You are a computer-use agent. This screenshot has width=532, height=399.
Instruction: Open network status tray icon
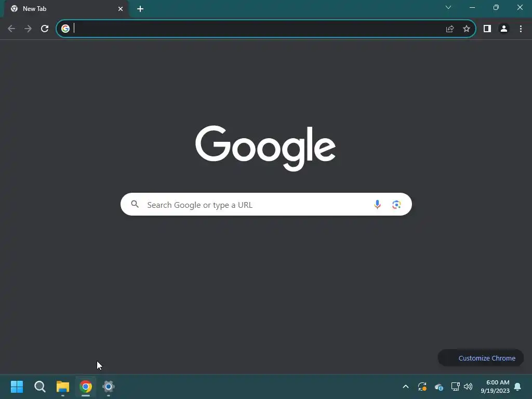pos(455,387)
